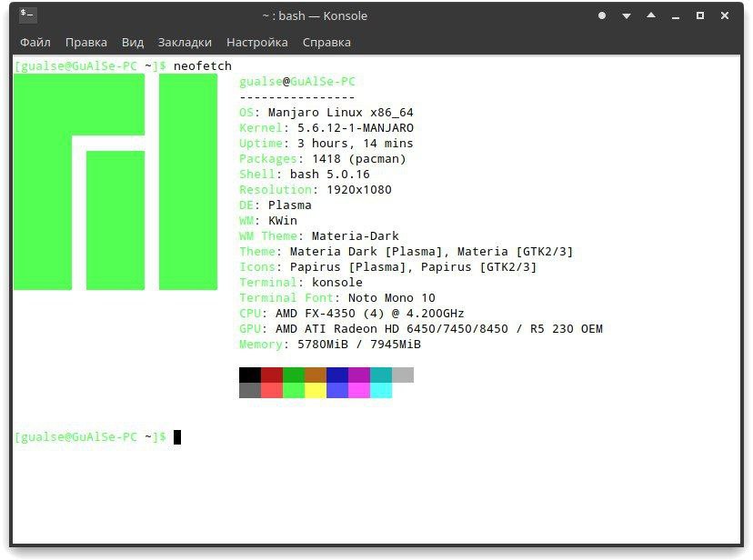
Task: Click the "Noto Mono 10" font value
Action: 391,298
